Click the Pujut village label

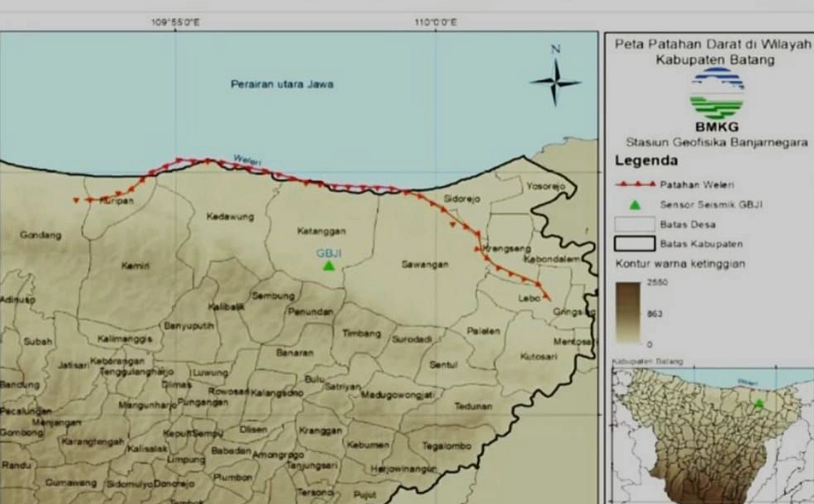(x=365, y=494)
